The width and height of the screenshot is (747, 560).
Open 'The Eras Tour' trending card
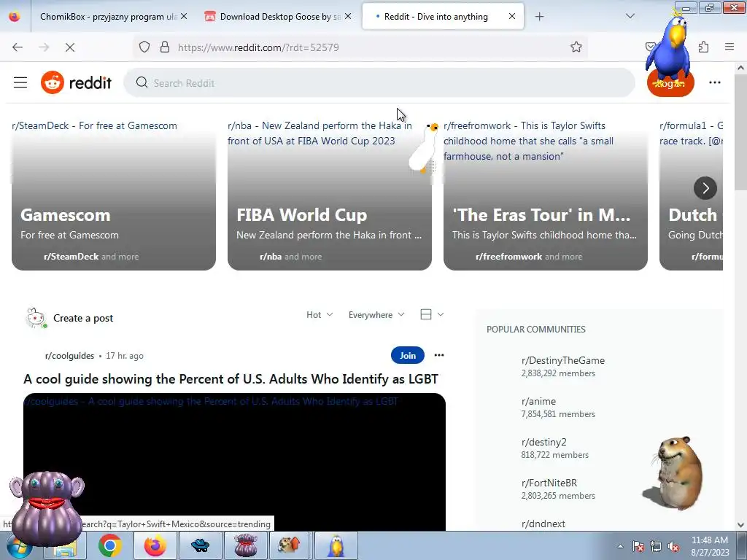click(x=545, y=195)
